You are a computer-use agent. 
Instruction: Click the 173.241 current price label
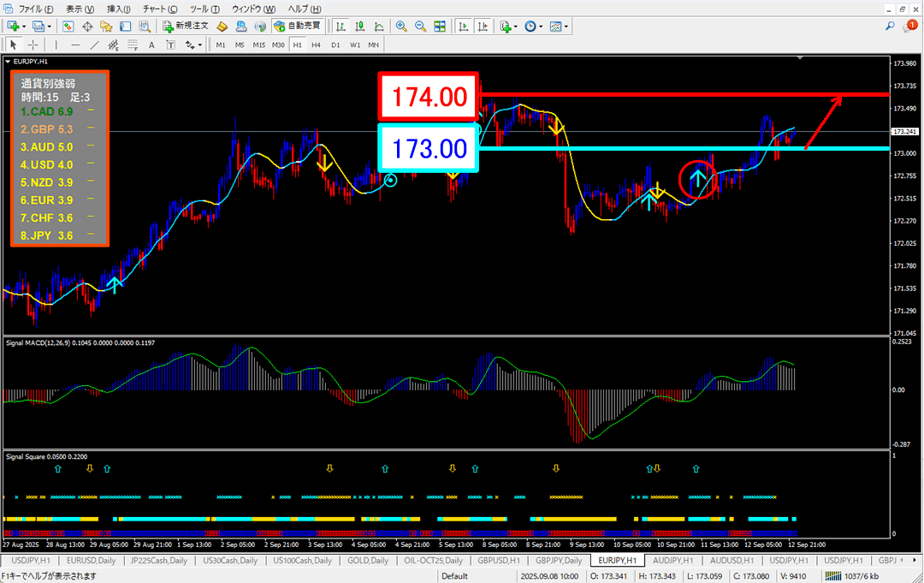click(x=905, y=132)
